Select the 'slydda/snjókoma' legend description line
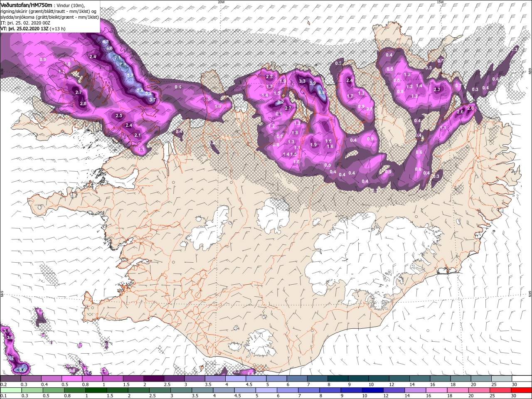Screen dimensions: 532x399 pyautogui.click(x=50, y=17)
